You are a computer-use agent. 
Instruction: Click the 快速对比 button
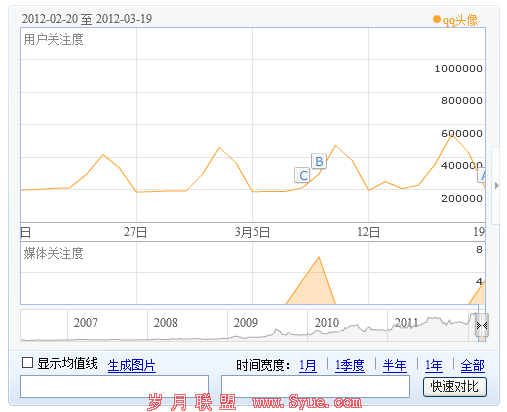(x=455, y=387)
